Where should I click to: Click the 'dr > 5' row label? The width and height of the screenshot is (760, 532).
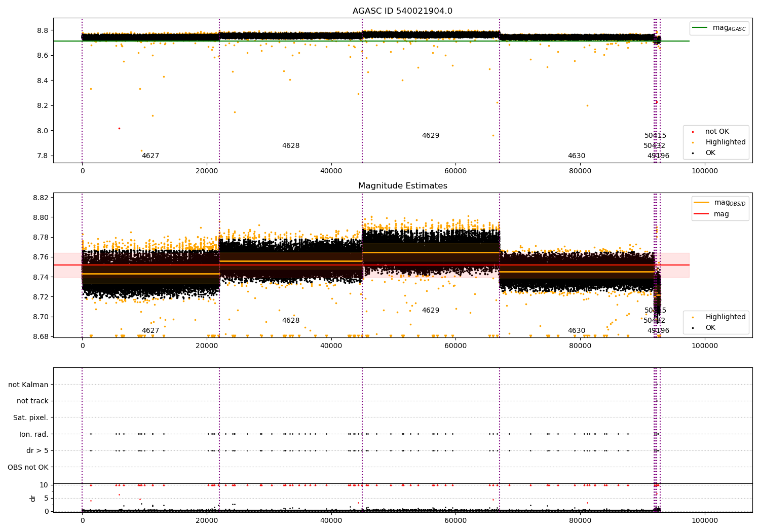(x=37, y=450)
